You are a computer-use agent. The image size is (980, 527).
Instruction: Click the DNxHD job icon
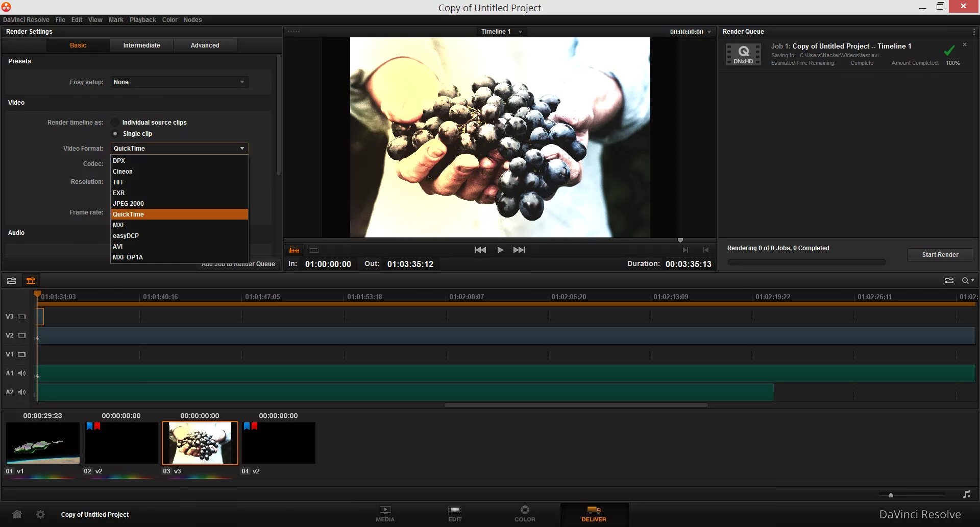click(x=743, y=54)
